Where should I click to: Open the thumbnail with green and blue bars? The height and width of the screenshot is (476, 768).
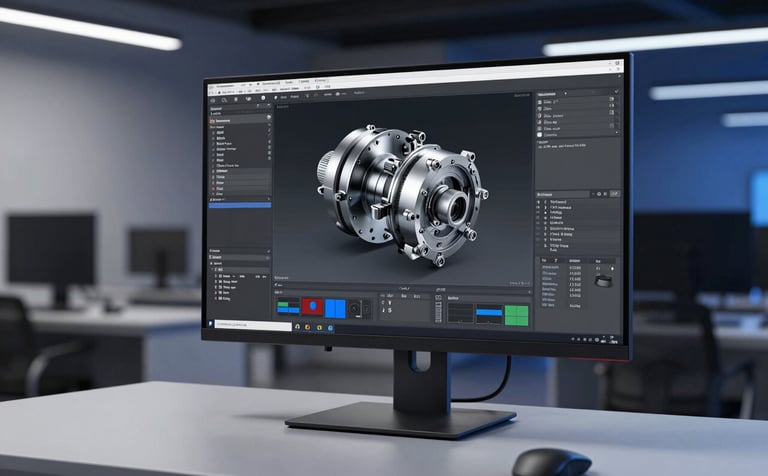pyautogui.click(x=288, y=307)
